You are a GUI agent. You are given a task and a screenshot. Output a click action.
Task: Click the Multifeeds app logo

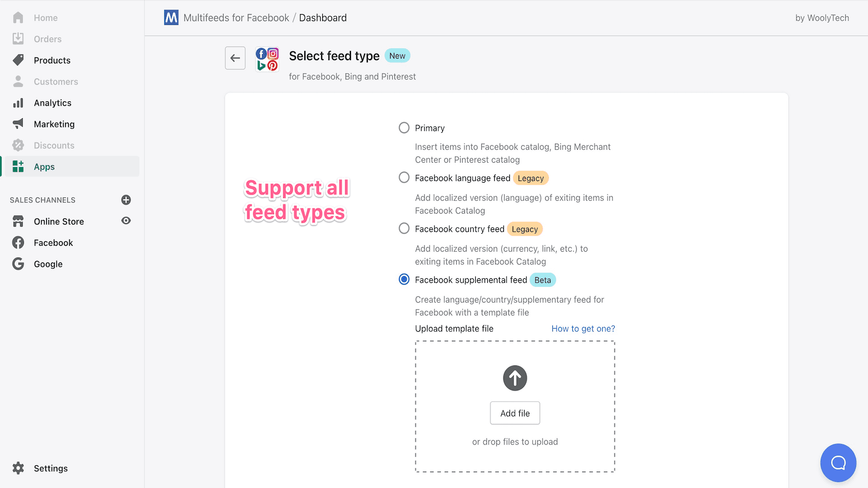(x=170, y=17)
